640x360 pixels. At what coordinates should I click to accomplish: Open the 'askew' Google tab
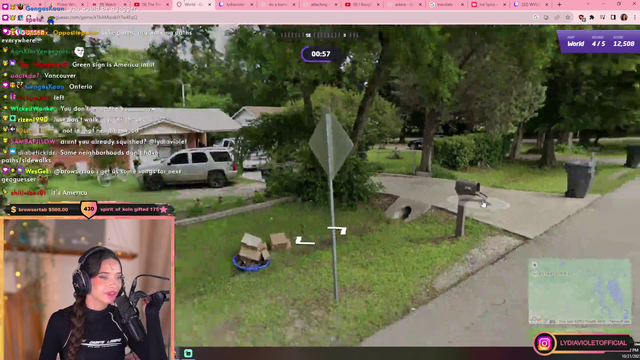point(403,4)
